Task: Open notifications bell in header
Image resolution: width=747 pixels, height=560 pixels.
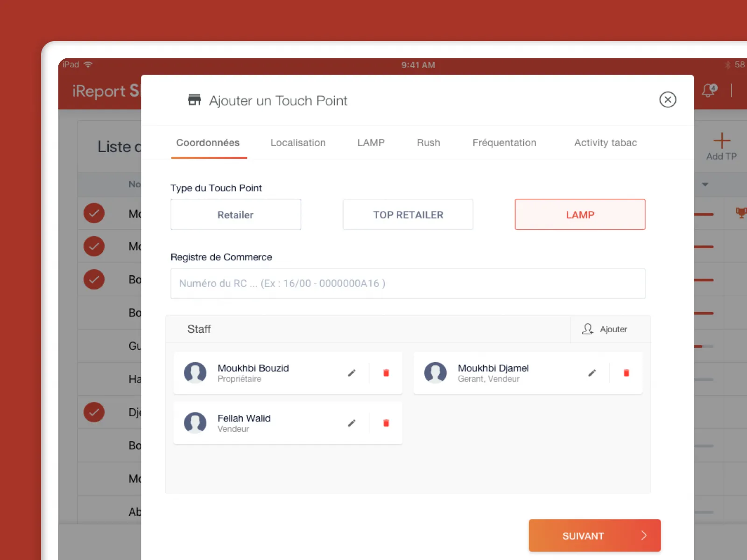Action: pos(709,90)
